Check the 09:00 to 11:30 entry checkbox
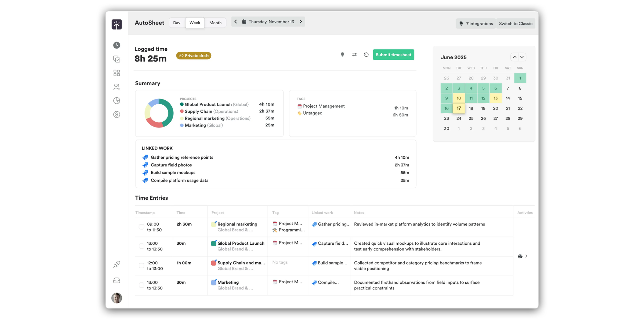Viewport: 644px width, 322px height. (x=141, y=227)
